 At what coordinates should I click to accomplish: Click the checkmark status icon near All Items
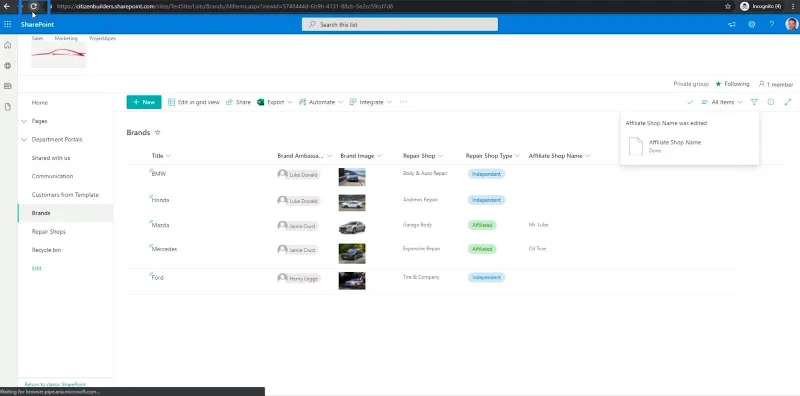690,102
